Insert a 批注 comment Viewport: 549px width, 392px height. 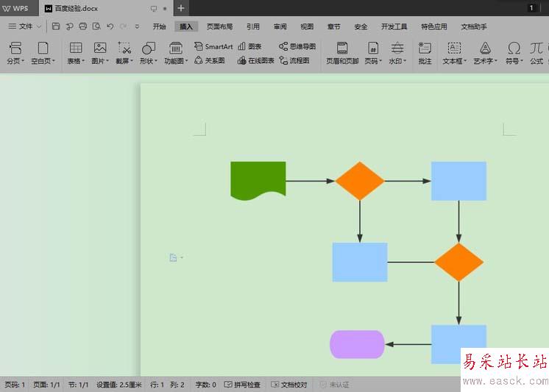(x=425, y=53)
